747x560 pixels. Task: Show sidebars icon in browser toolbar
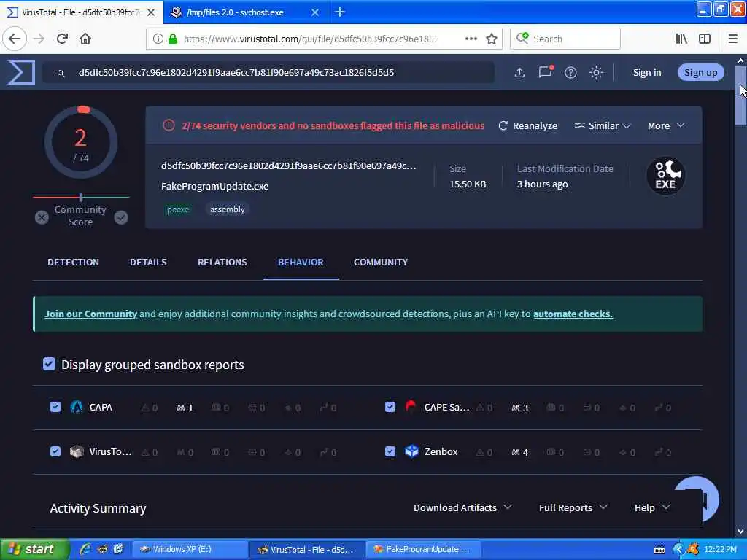(705, 39)
